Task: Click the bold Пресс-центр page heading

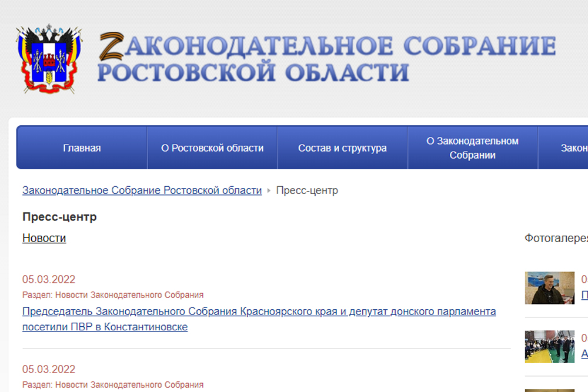Action: click(59, 217)
